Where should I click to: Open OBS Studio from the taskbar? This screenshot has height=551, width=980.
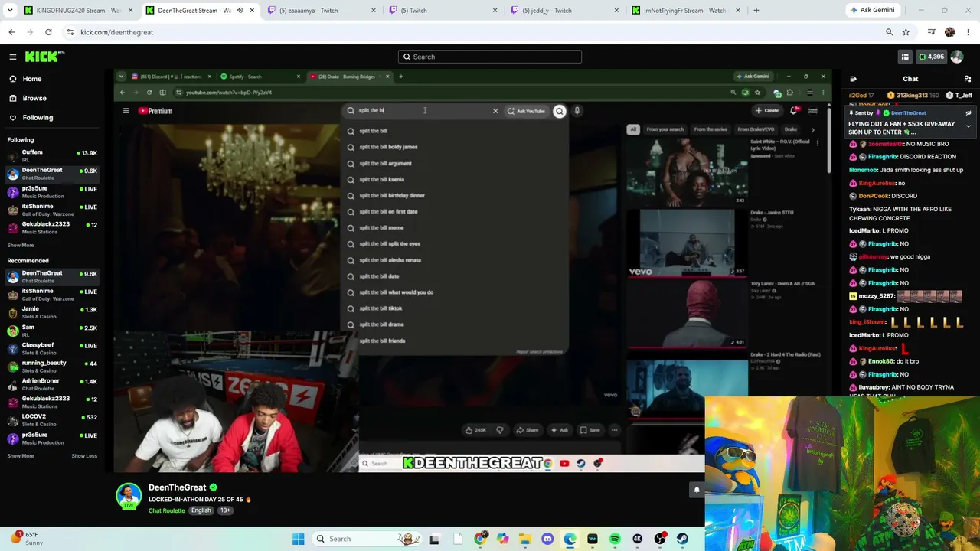coord(660,539)
